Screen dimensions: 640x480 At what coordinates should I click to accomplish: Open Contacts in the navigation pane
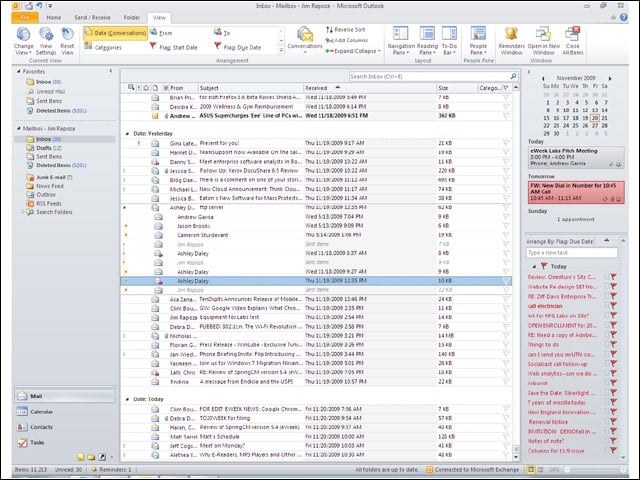[x=64, y=427]
